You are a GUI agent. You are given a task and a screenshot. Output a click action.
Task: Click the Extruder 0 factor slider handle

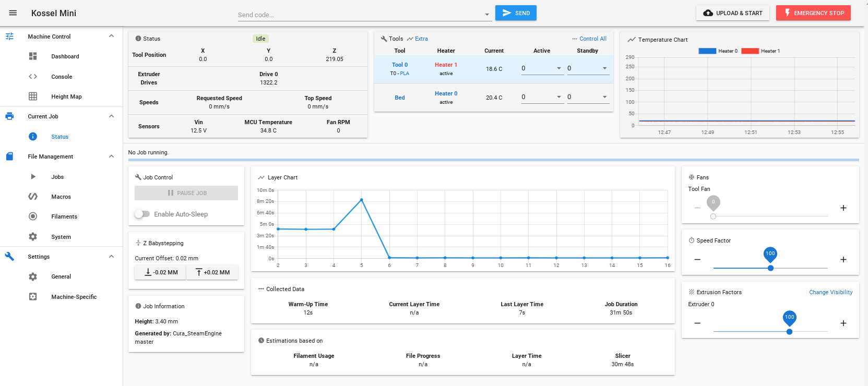pyautogui.click(x=789, y=331)
